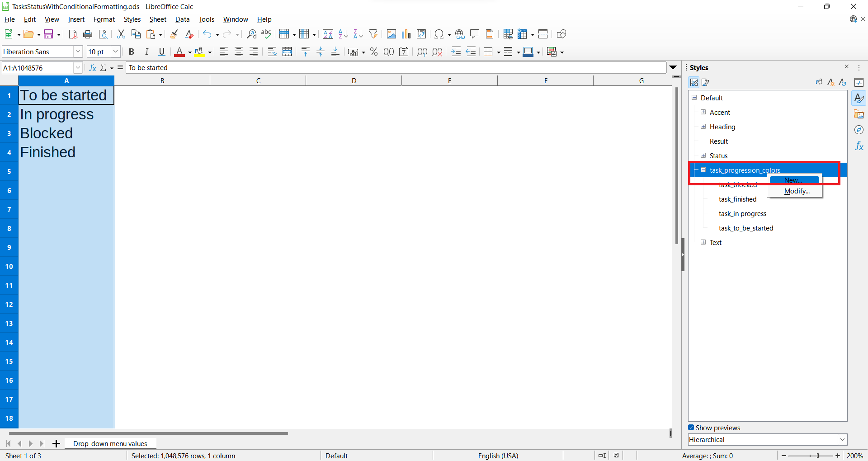Expand the formula bar arrow
This screenshot has height=461, width=868.
(673, 68)
